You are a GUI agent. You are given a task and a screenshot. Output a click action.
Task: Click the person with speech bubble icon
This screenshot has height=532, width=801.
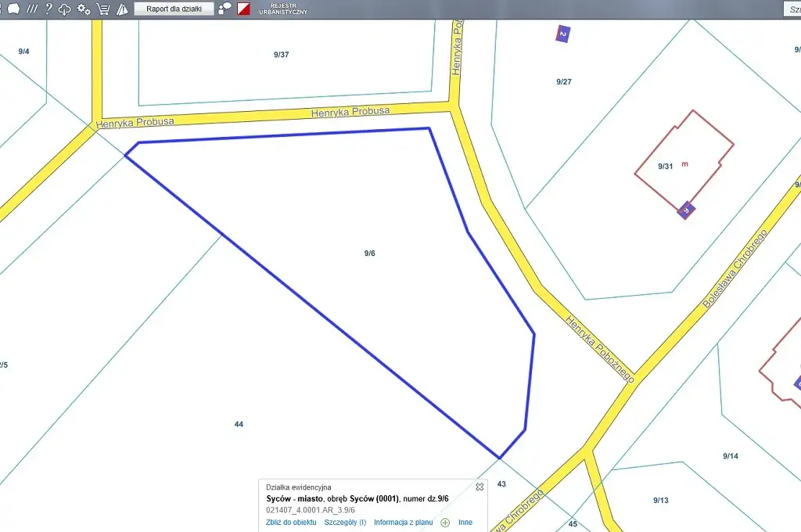pos(225,9)
